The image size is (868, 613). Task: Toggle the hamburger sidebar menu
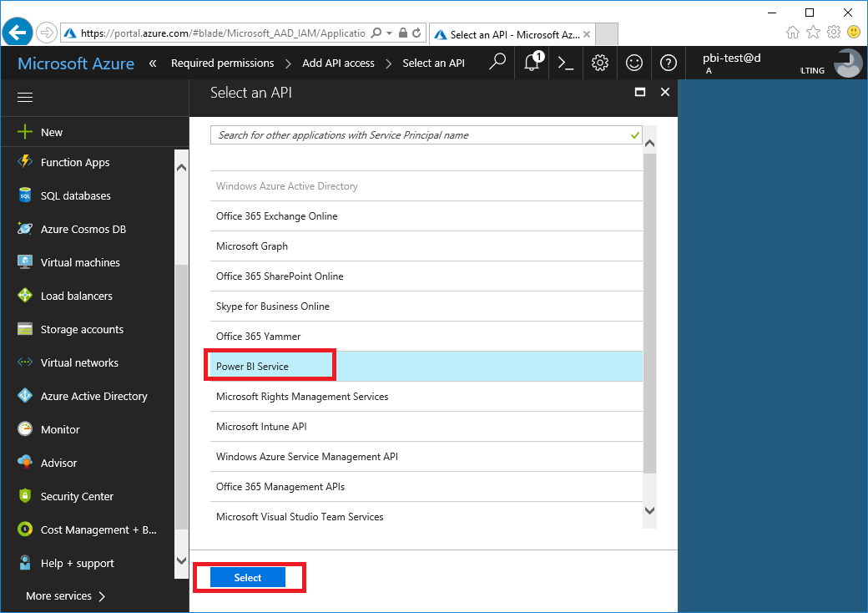(x=25, y=98)
